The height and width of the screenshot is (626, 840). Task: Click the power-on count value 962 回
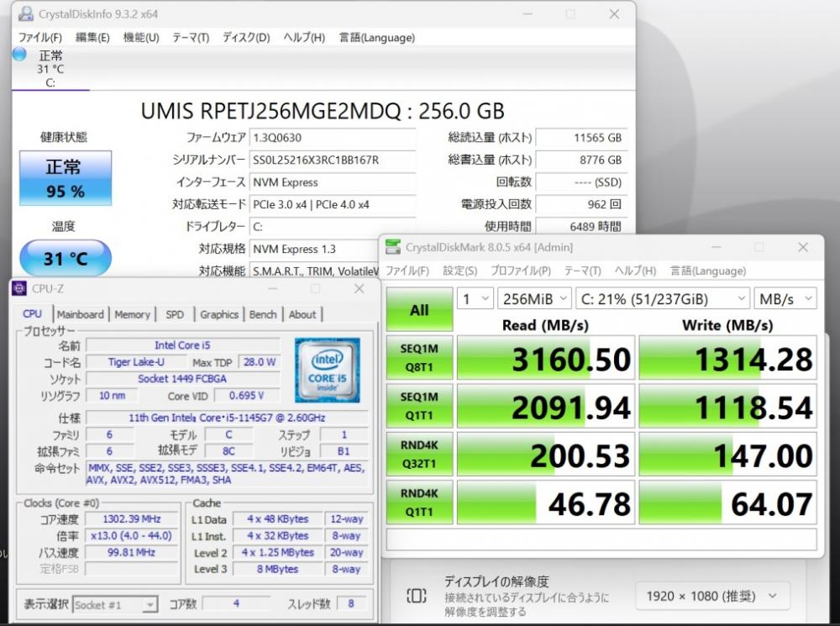coord(581,204)
